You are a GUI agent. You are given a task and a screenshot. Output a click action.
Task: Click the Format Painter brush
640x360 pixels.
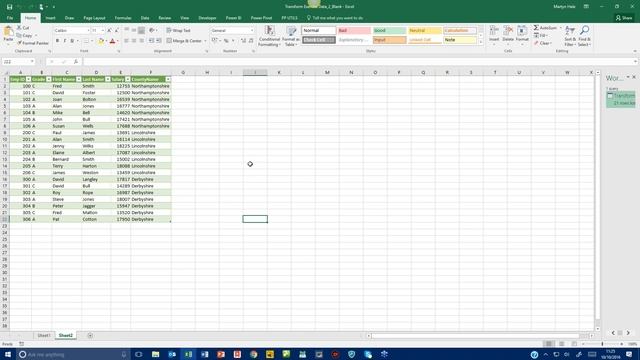click(x=19, y=43)
